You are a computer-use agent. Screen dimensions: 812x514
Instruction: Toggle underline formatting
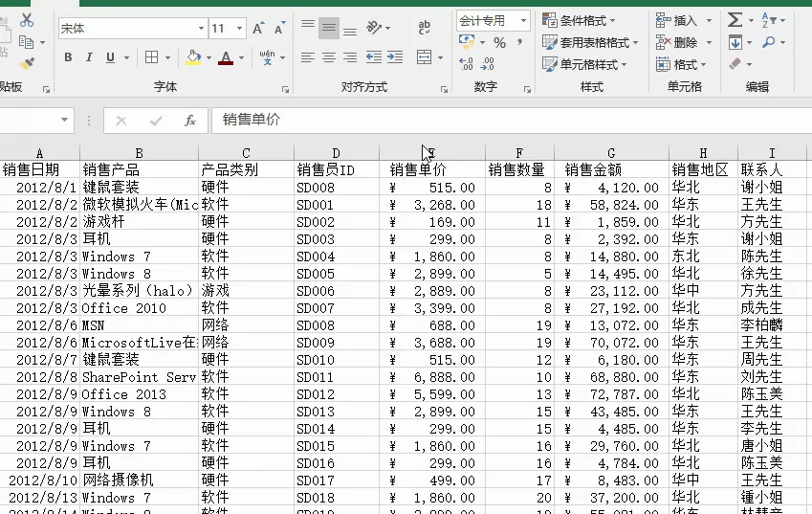(x=110, y=57)
